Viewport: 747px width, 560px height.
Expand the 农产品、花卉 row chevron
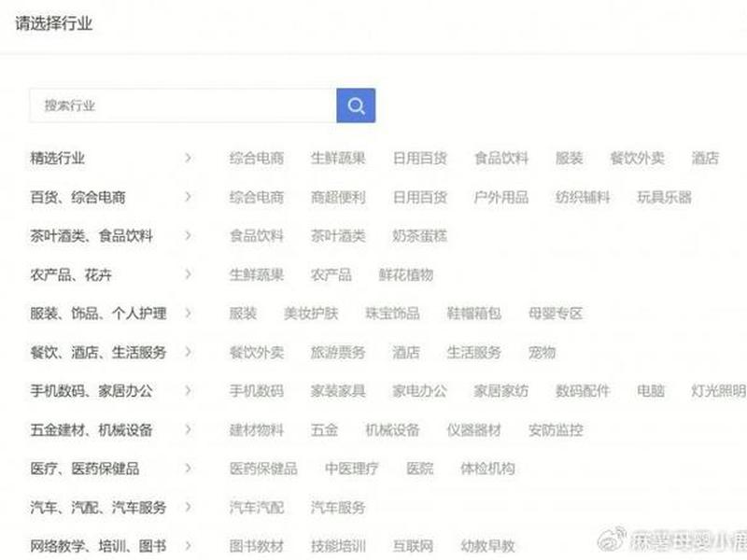(189, 274)
